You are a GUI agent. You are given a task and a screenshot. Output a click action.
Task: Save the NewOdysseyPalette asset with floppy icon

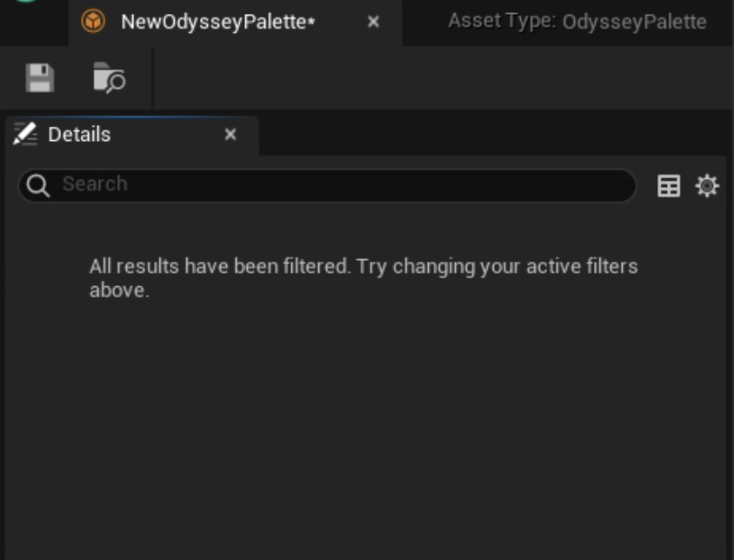click(x=40, y=77)
